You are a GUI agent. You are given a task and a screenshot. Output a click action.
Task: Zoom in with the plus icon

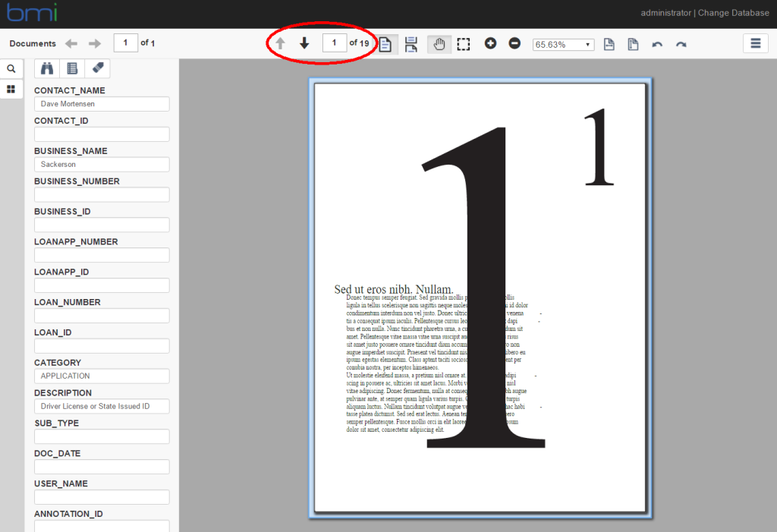[490, 44]
